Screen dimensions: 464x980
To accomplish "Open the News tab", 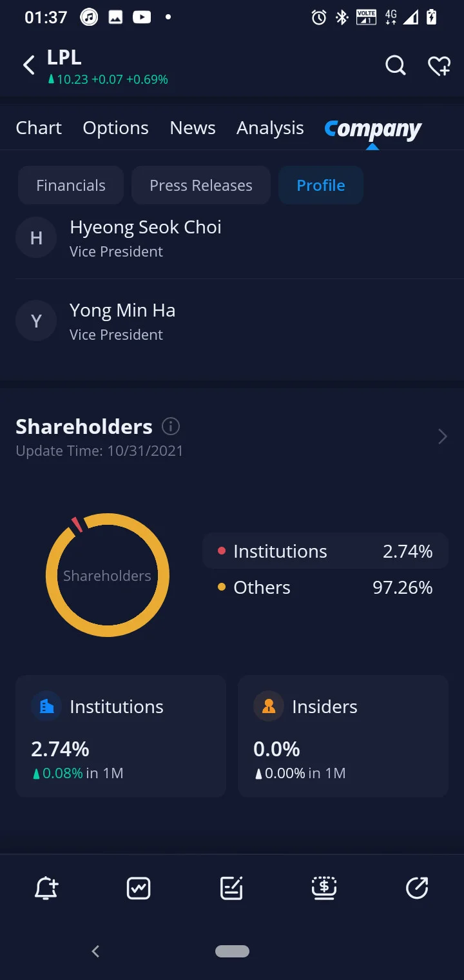I will click(193, 128).
